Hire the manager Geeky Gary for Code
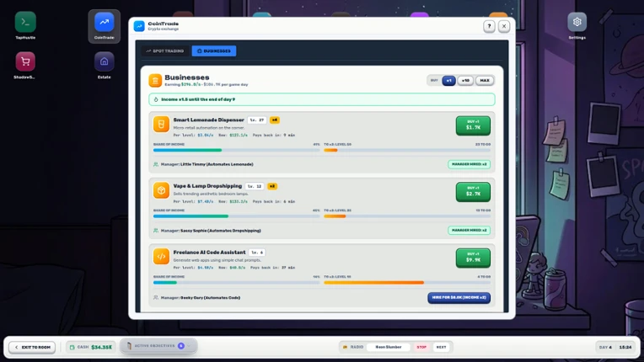The height and width of the screenshot is (362, 644). tap(459, 298)
